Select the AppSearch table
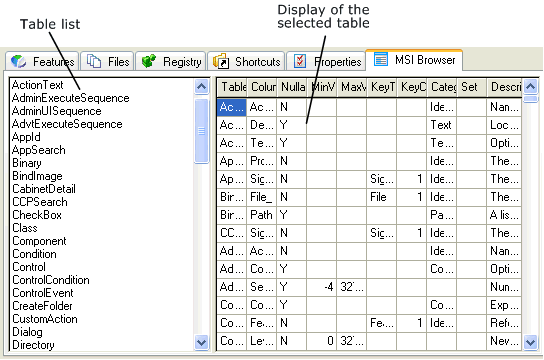544x360 pixels. 39,150
